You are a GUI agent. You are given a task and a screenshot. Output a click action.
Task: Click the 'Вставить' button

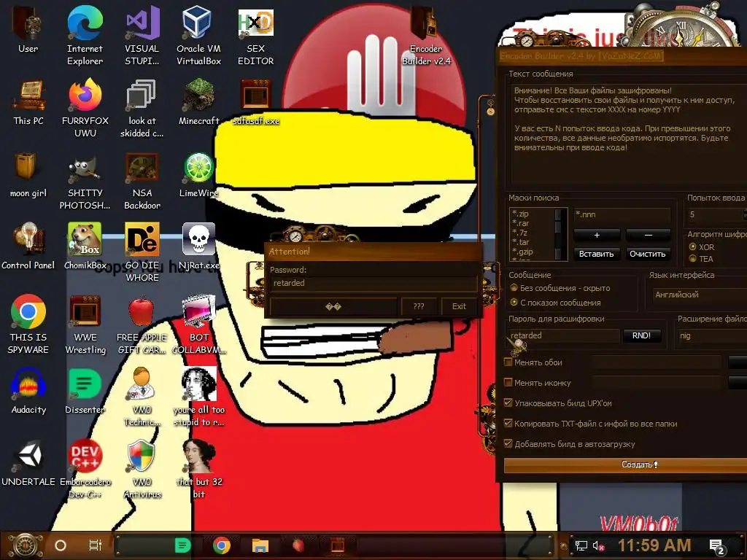pos(597,254)
